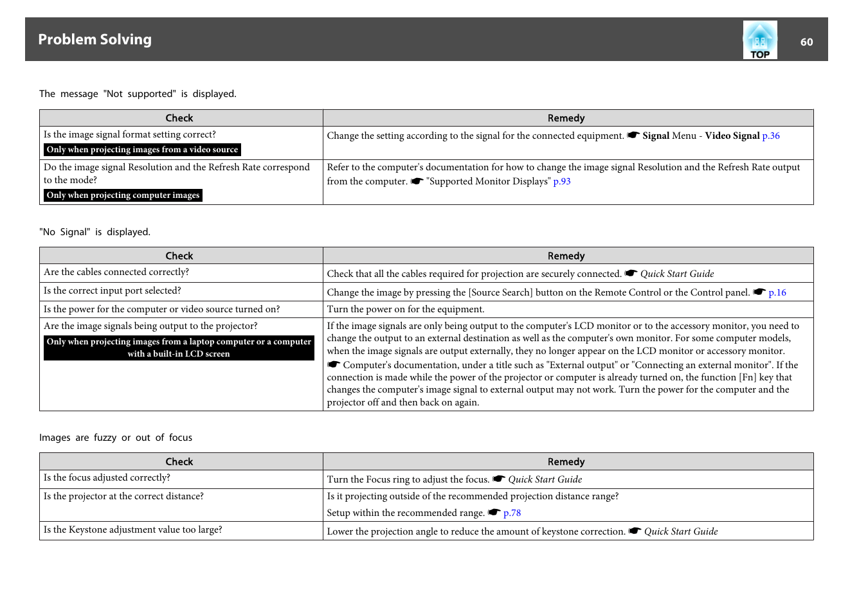Click the laptop computer built-in LCD screen label
The image size is (868, 613).
coord(179,348)
